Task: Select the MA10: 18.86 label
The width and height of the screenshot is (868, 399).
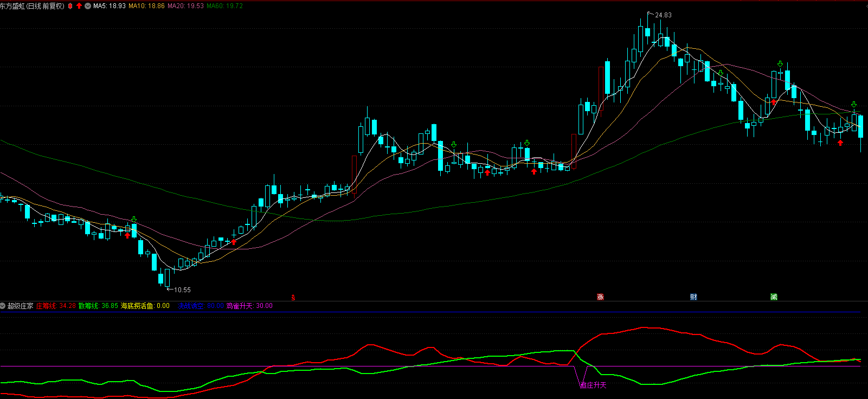Action: [x=146, y=6]
